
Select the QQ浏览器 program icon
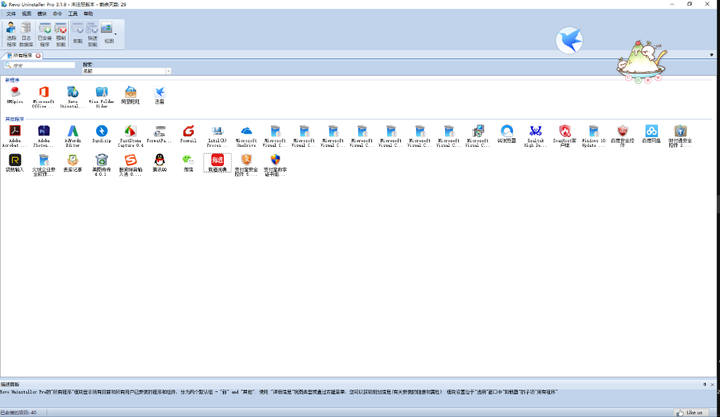click(x=506, y=134)
